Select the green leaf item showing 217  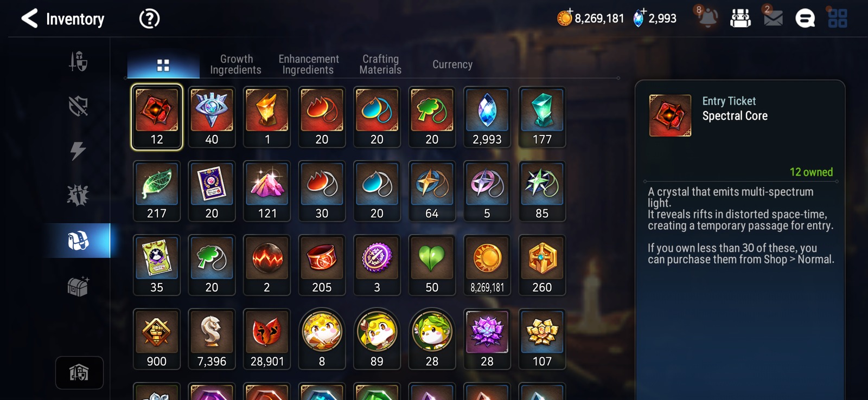coord(157,191)
